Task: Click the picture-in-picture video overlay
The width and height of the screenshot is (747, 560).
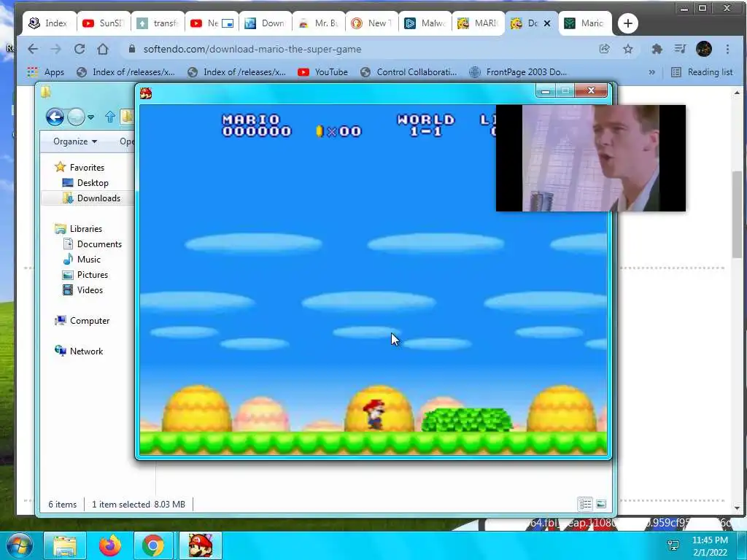Action: pyautogui.click(x=591, y=158)
